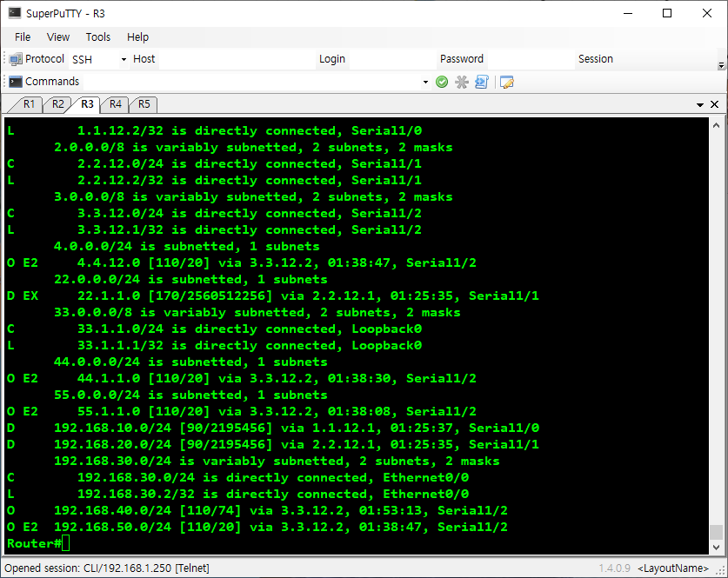Close the SuperPuTTY window
Viewport: 728px width, 578px height.
706,13
